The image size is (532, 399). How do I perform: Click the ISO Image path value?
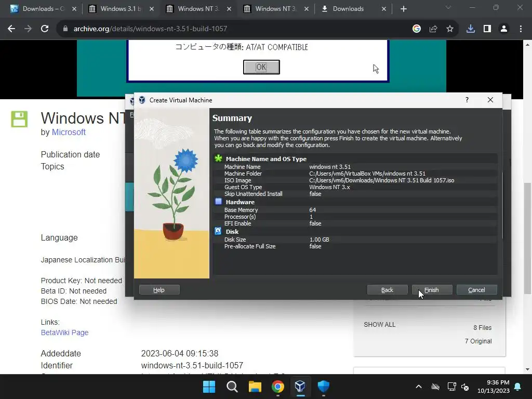(382, 180)
